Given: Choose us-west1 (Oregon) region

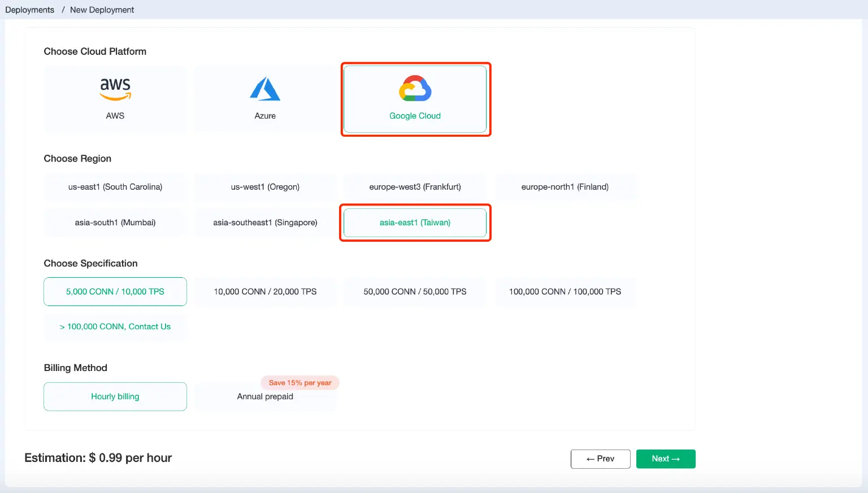Looking at the screenshot, I should point(265,187).
